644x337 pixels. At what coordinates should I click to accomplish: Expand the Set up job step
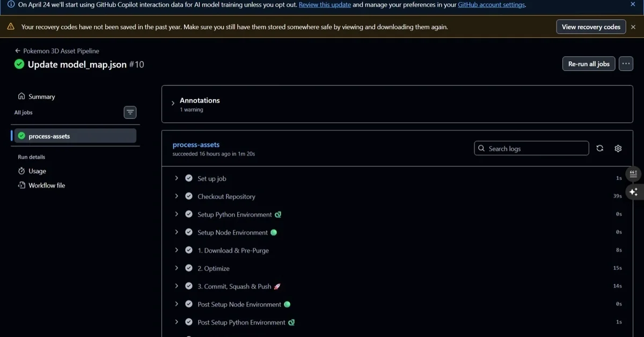point(177,178)
